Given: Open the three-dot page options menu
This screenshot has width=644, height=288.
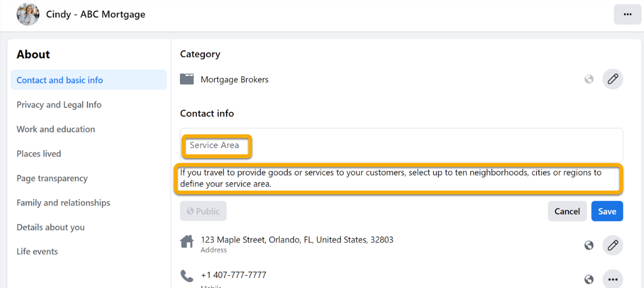Looking at the screenshot, I should [628, 14].
